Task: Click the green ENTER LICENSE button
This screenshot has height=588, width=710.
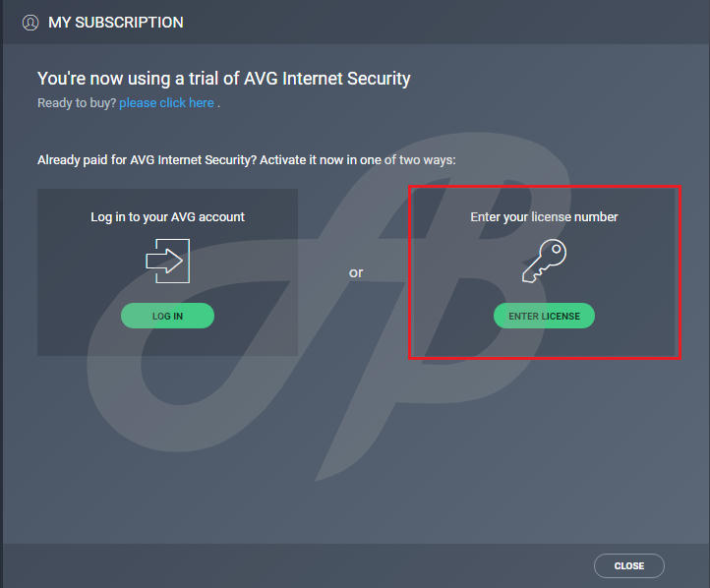Action: [x=544, y=316]
